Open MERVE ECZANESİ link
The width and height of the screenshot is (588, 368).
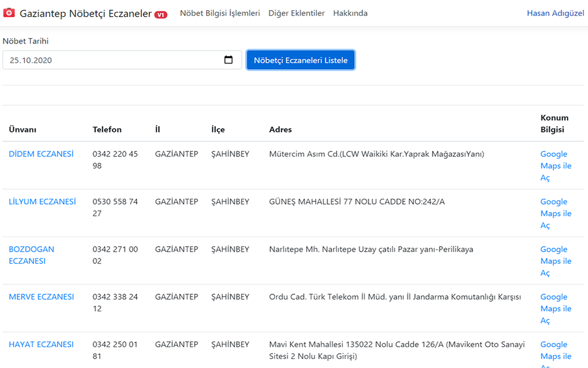point(41,297)
